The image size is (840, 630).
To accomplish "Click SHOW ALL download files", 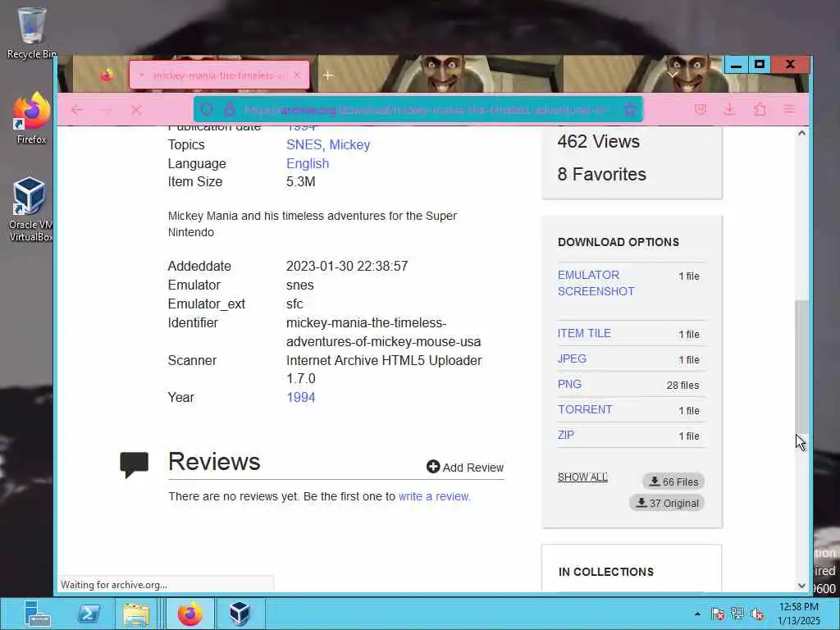I will point(582,477).
